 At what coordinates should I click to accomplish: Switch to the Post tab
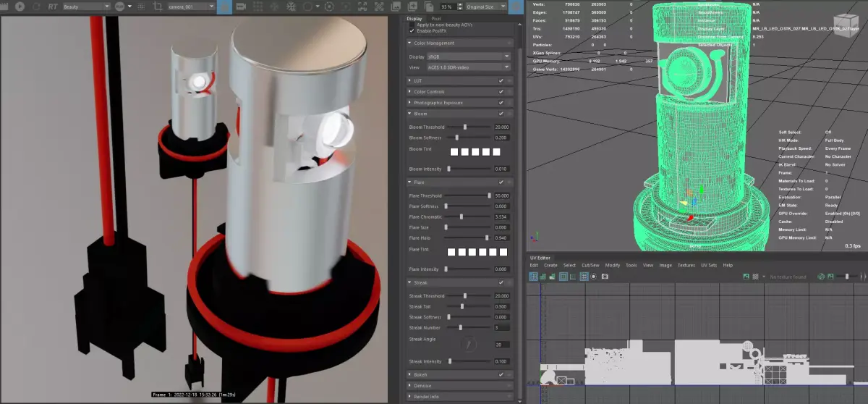tap(436, 19)
